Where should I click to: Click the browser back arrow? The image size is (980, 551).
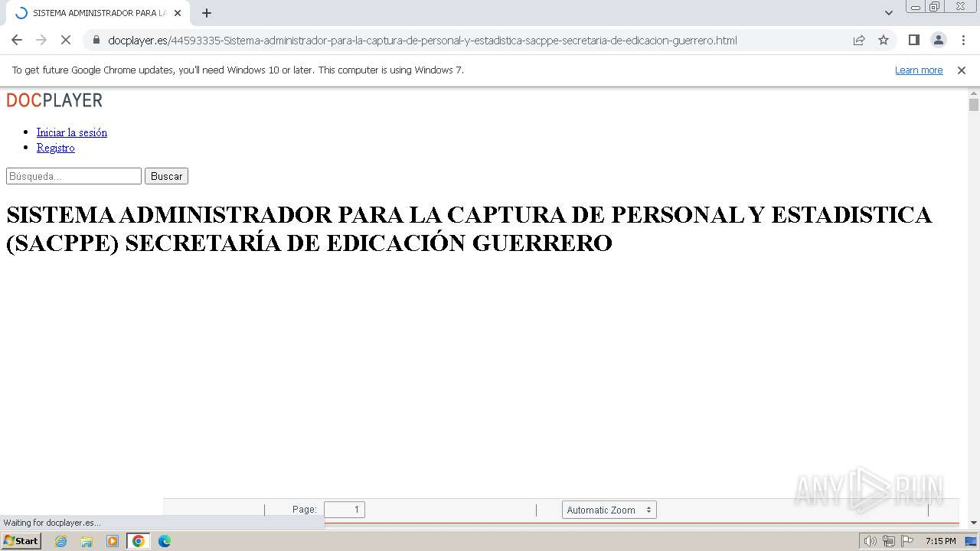pos(17,40)
